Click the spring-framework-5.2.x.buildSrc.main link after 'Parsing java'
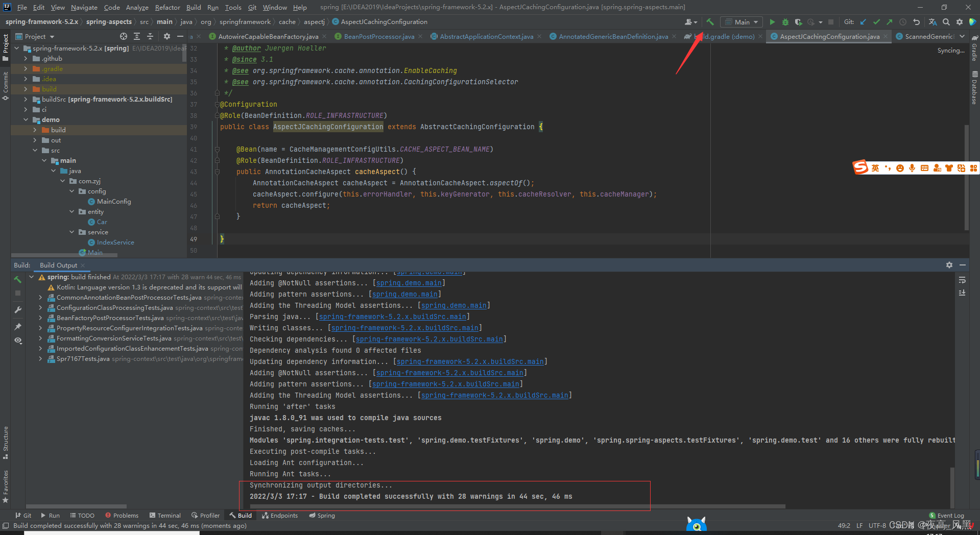This screenshot has height=535, width=980. (x=392, y=317)
